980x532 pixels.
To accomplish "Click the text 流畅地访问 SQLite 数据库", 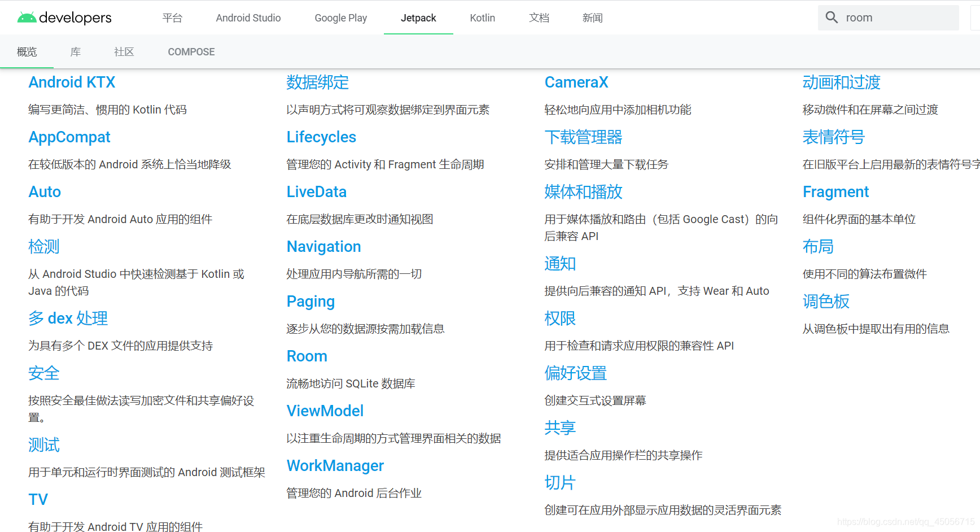I will [x=351, y=384].
